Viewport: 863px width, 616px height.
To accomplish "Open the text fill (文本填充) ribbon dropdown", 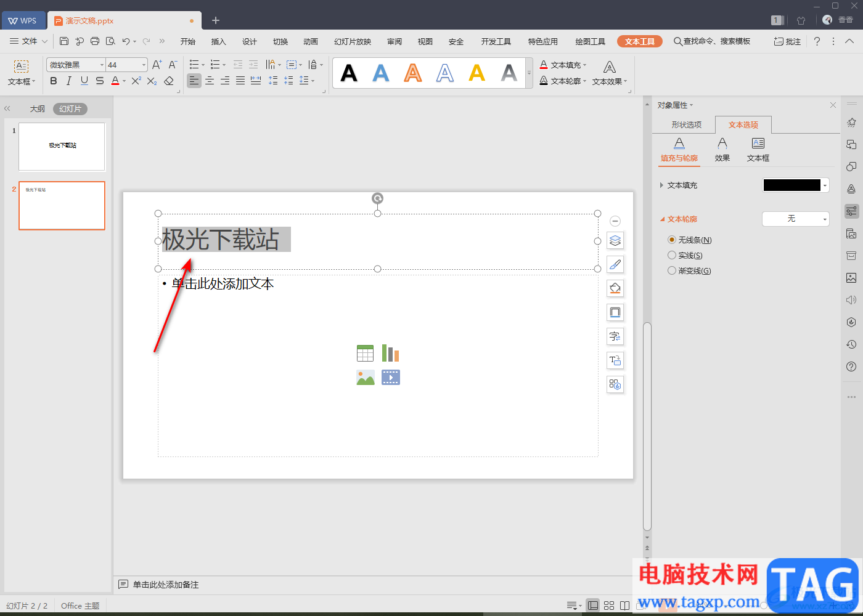I will (x=563, y=65).
